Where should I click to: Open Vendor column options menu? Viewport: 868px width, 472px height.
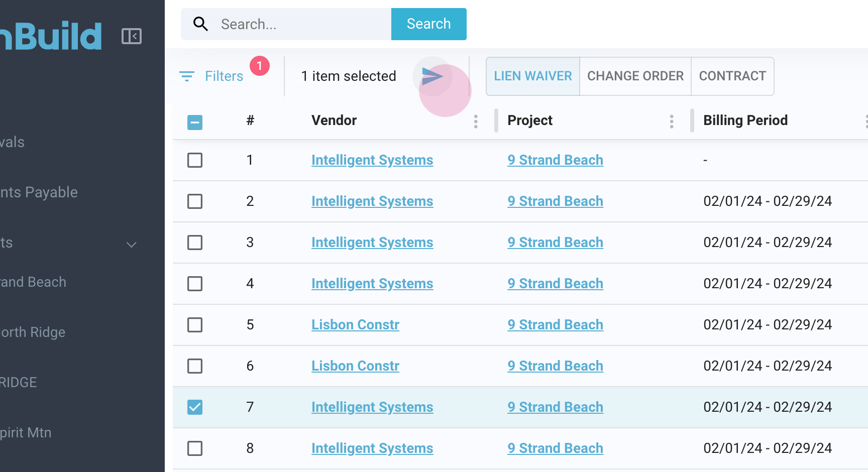point(475,121)
